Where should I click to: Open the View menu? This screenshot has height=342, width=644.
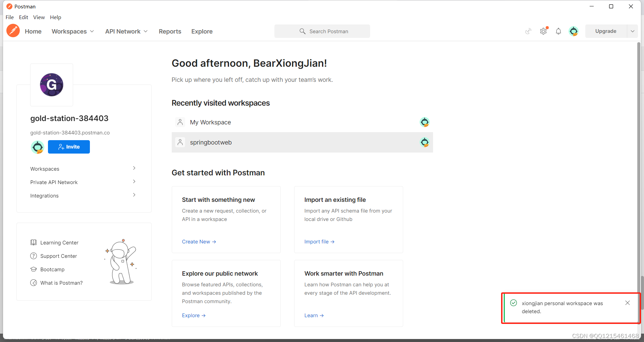(39, 17)
